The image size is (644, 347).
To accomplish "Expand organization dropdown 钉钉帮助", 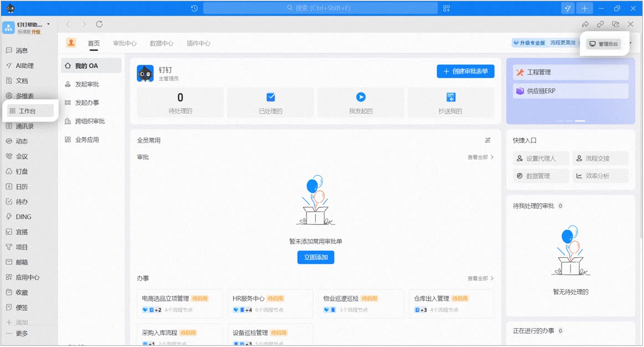I will pyautogui.click(x=49, y=24).
